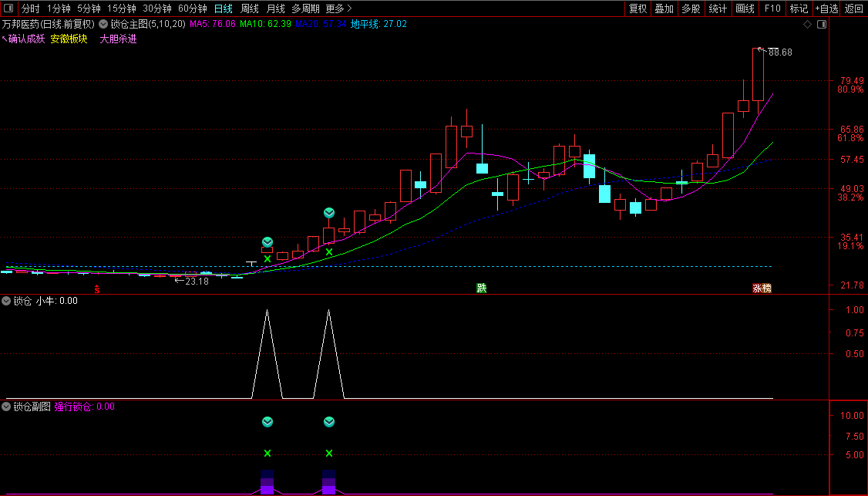Switch to 15分钟 period
This screenshot has width=868, height=496.
pos(121,8)
